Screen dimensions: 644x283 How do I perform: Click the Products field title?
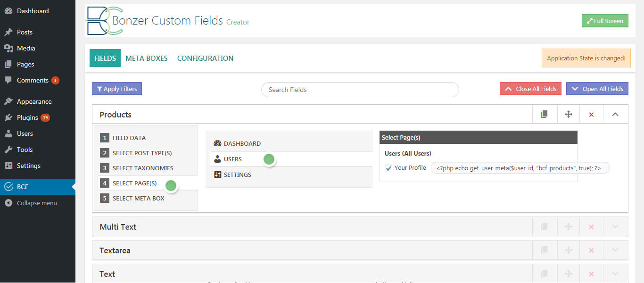(x=116, y=115)
